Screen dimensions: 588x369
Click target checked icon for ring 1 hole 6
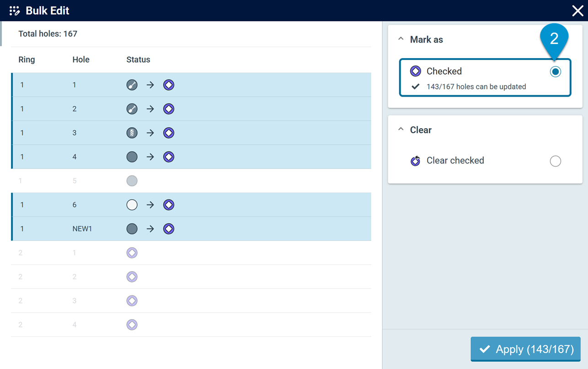pos(169,205)
